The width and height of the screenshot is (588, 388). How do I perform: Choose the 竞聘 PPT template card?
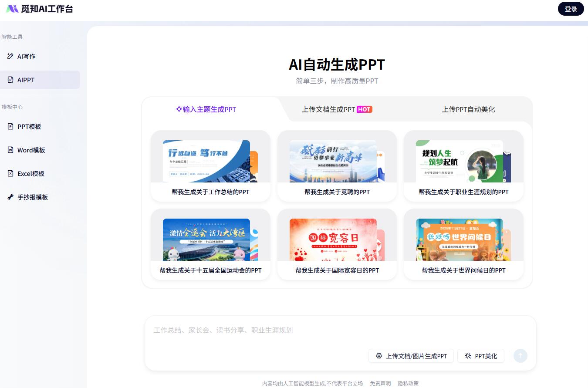[x=337, y=166]
